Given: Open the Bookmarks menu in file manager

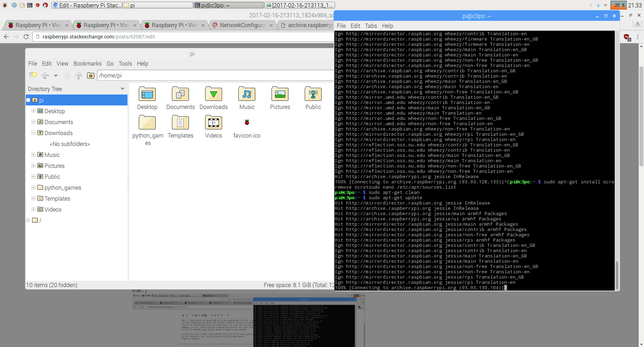Looking at the screenshot, I should click(x=88, y=63).
